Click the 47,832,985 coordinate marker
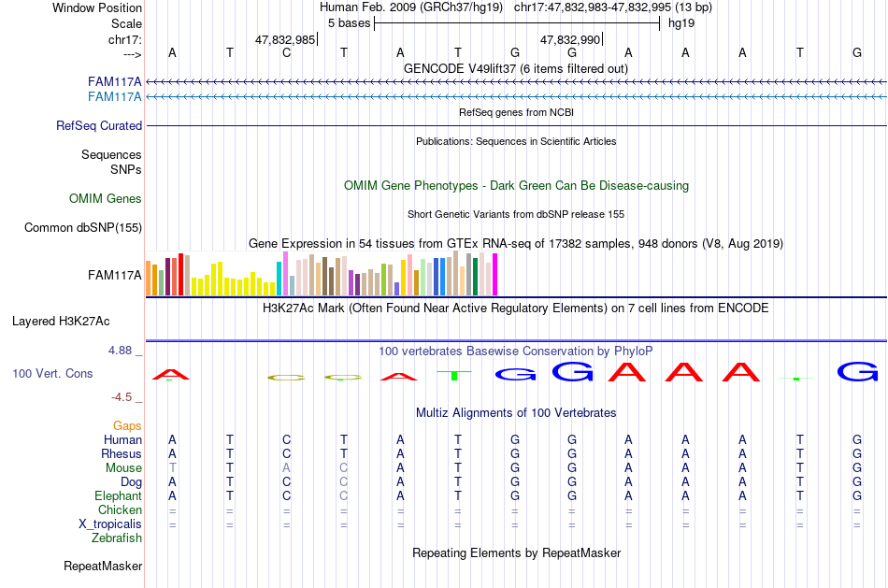 285,39
